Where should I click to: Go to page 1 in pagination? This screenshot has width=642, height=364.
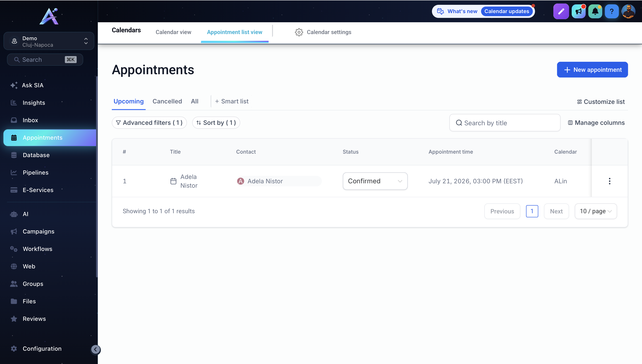point(532,211)
